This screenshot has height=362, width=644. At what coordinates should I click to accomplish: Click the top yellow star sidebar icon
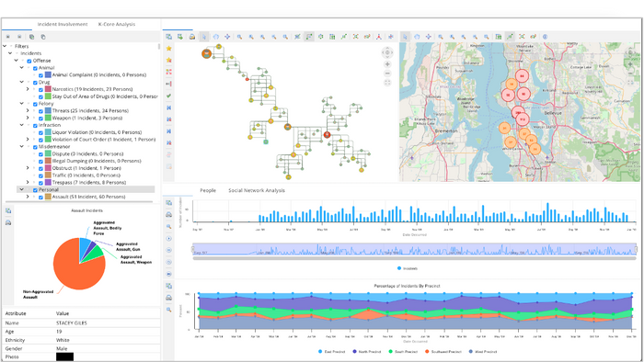pos(168,49)
